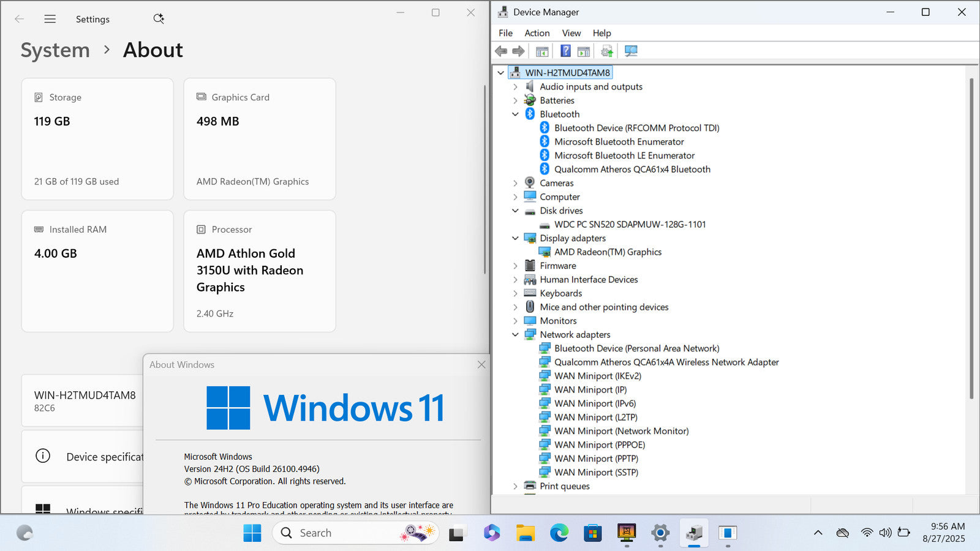980x551 pixels.
Task: Open the Settings navigation hamburger menu
Action: (x=50, y=19)
